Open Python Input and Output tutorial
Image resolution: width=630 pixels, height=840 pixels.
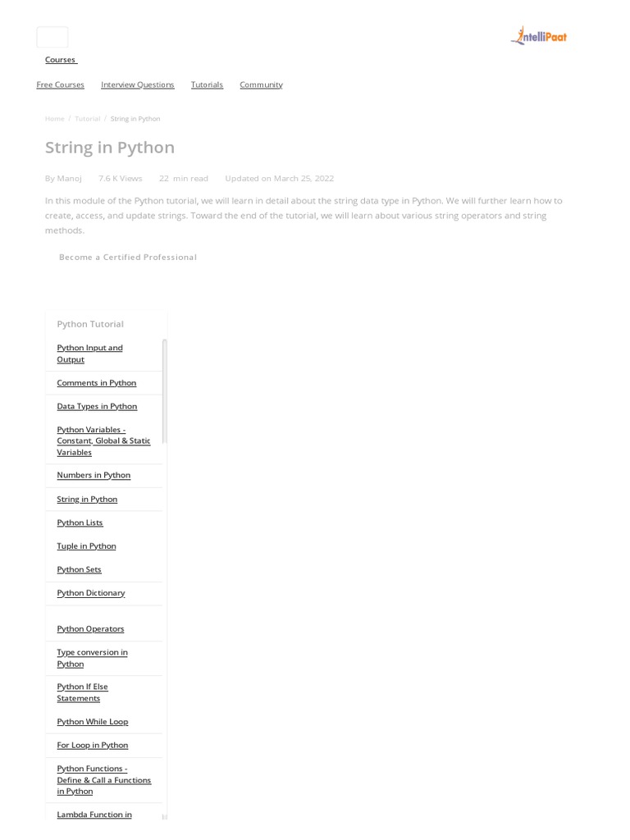pyautogui.click(x=89, y=354)
